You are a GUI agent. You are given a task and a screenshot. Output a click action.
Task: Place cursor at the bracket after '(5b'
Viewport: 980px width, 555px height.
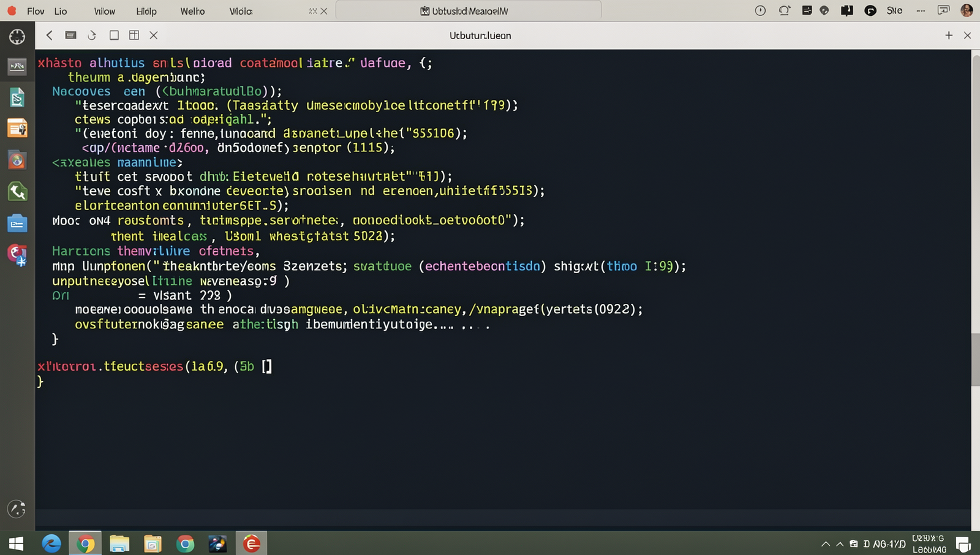267,366
